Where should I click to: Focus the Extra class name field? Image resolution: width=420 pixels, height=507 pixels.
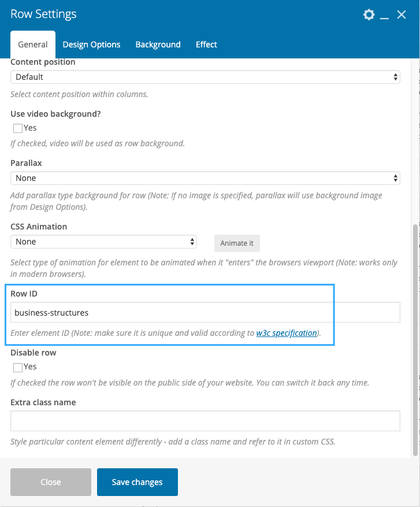pos(205,421)
